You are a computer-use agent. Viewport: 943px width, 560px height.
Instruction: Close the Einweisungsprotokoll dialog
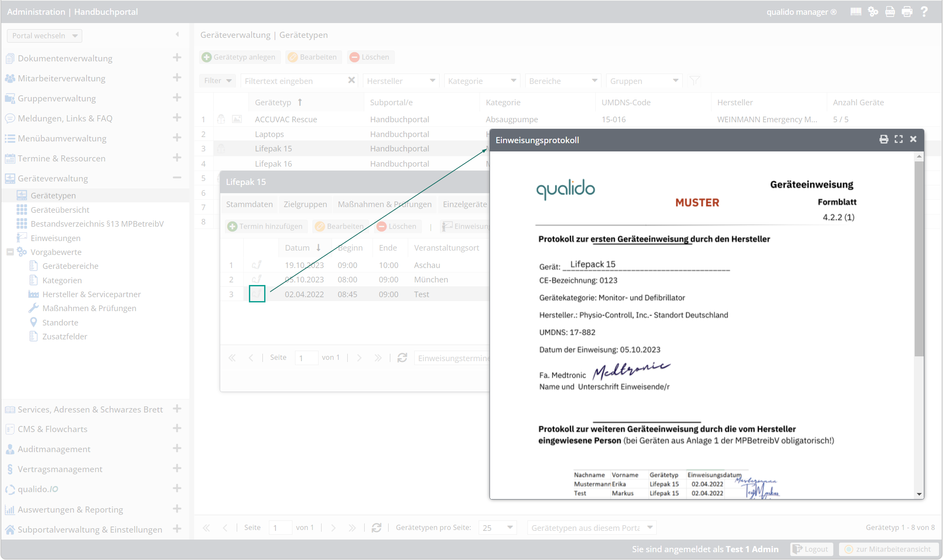[913, 139]
